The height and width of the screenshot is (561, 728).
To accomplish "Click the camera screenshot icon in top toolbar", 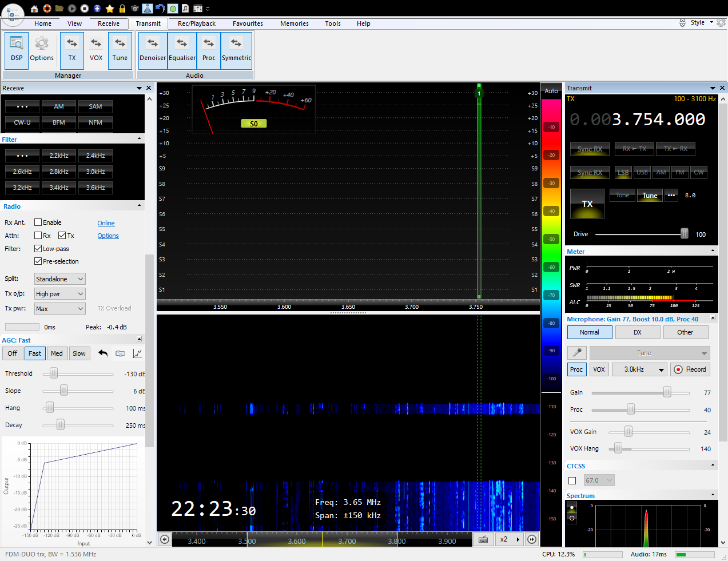I will [x=135, y=9].
